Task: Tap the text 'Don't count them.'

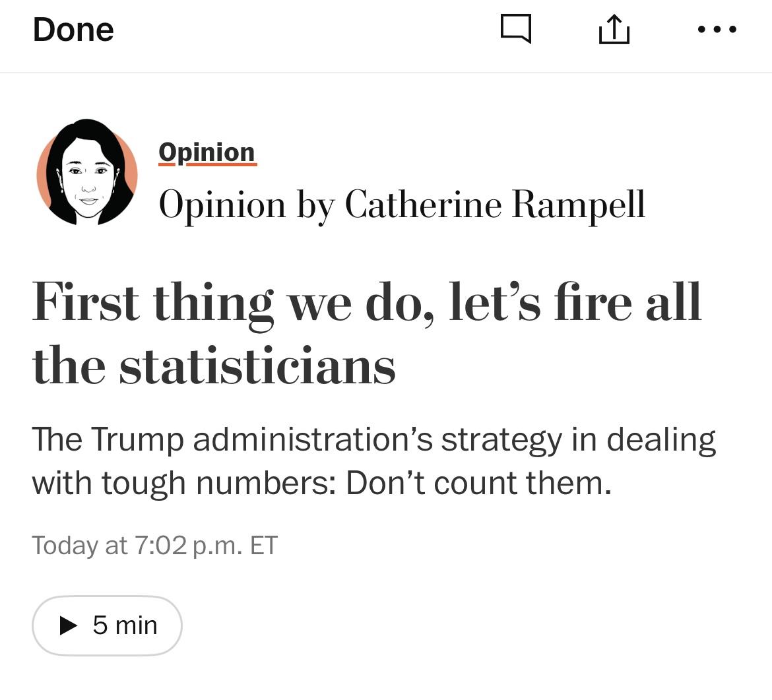Action: point(478,483)
